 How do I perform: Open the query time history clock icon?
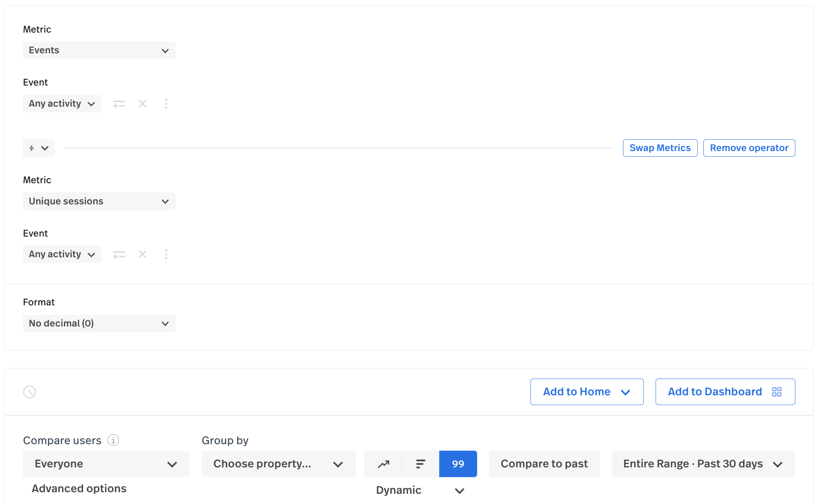coord(29,392)
